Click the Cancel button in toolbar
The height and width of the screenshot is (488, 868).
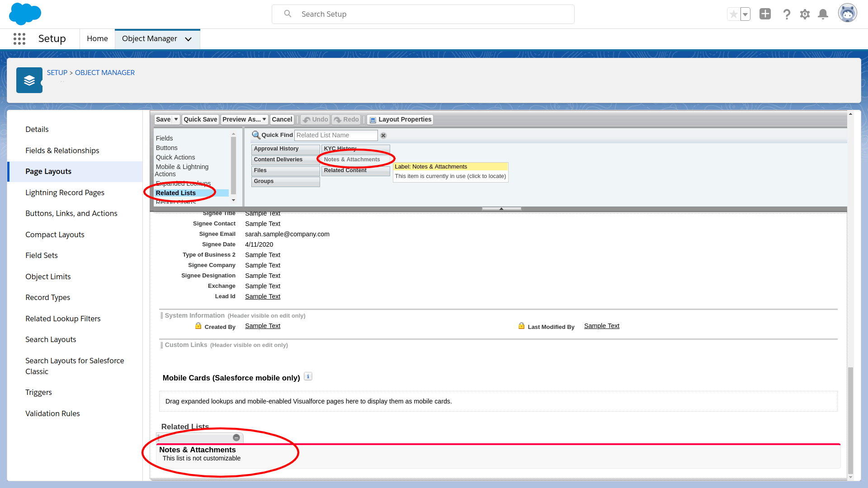pos(282,119)
